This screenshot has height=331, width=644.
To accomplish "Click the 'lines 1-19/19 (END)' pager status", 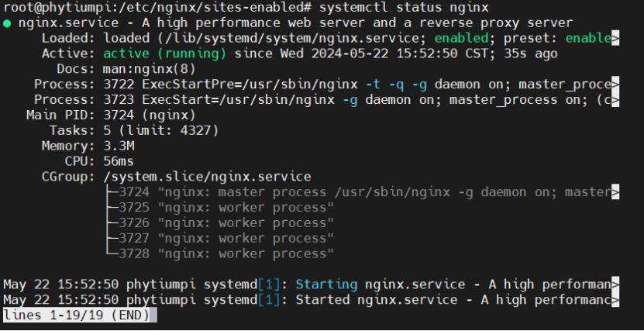I will click(80, 315).
